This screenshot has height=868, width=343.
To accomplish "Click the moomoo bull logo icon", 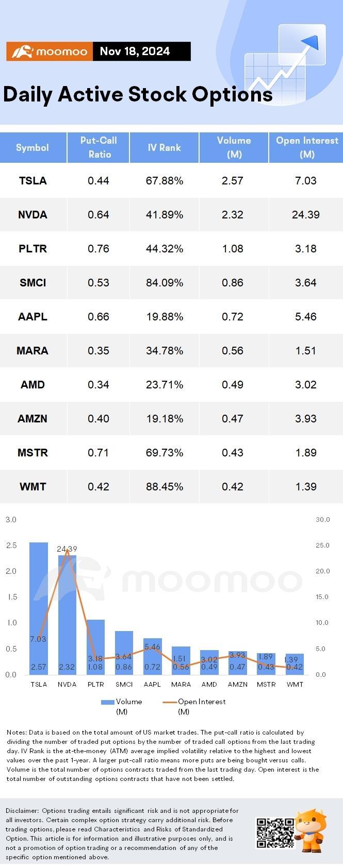I will 22,52.
